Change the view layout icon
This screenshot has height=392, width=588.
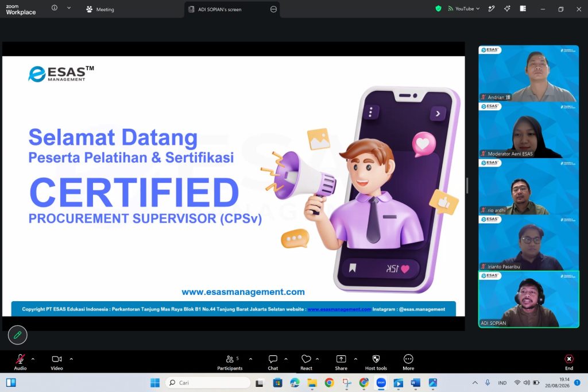coord(523,9)
